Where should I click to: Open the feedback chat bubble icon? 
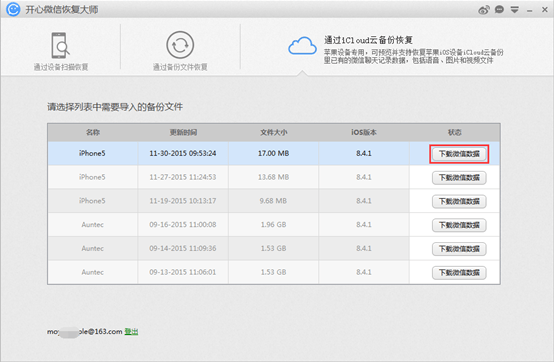(499, 10)
